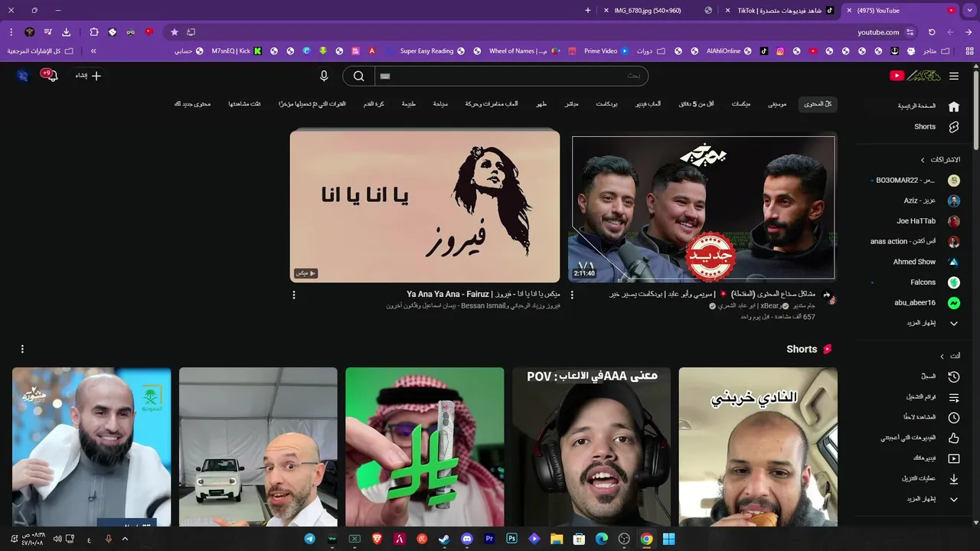Screen dimensions: 980x551
Task: Open Discord from the taskbar
Action: pos(467,539)
